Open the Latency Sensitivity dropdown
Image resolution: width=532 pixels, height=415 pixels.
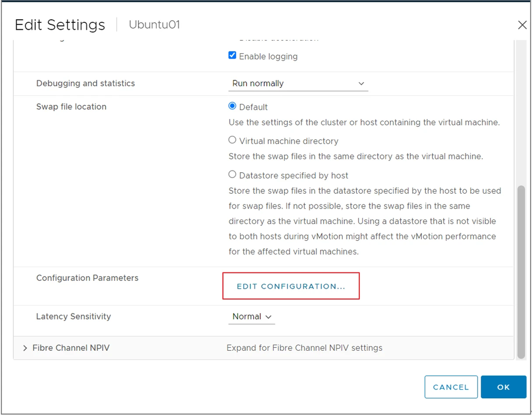coord(251,317)
